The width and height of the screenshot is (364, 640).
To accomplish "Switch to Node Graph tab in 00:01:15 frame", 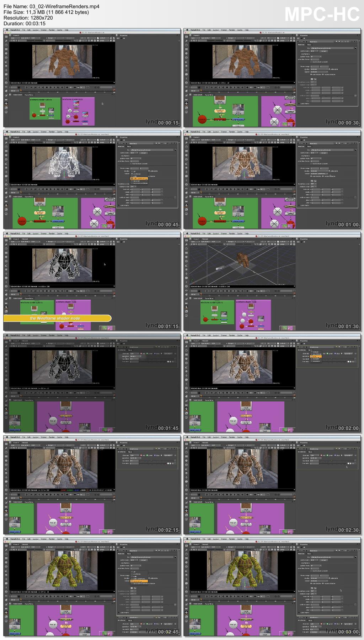I will (x=17, y=298).
